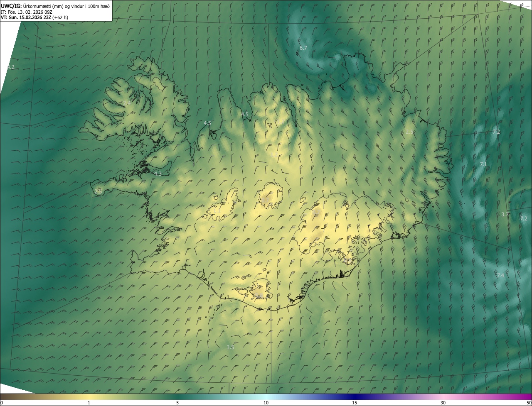Click the 0.7 value inside Hofsjökull glacier
The width and height of the screenshot is (532, 406).
pyautogui.click(x=265, y=200)
